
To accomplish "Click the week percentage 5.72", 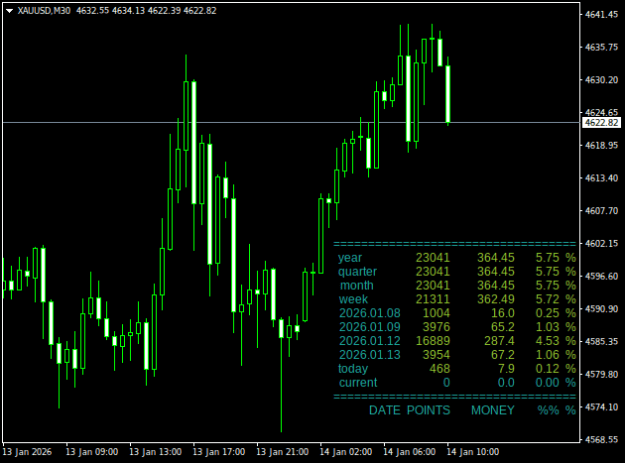I will (x=547, y=300).
